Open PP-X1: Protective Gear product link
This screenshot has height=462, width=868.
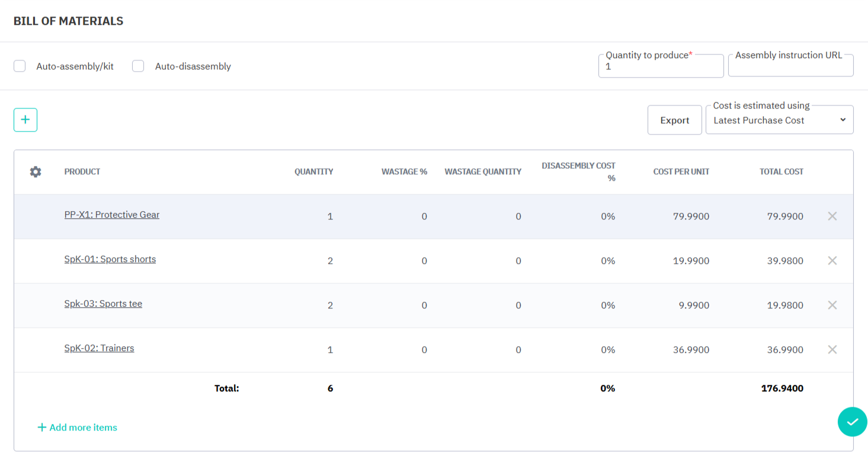[x=112, y=215]
